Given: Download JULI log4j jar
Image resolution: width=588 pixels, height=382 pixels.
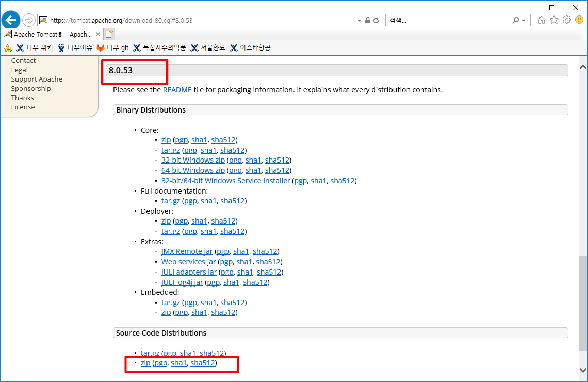Looking at the screenshot, I should tap(182, 282).
